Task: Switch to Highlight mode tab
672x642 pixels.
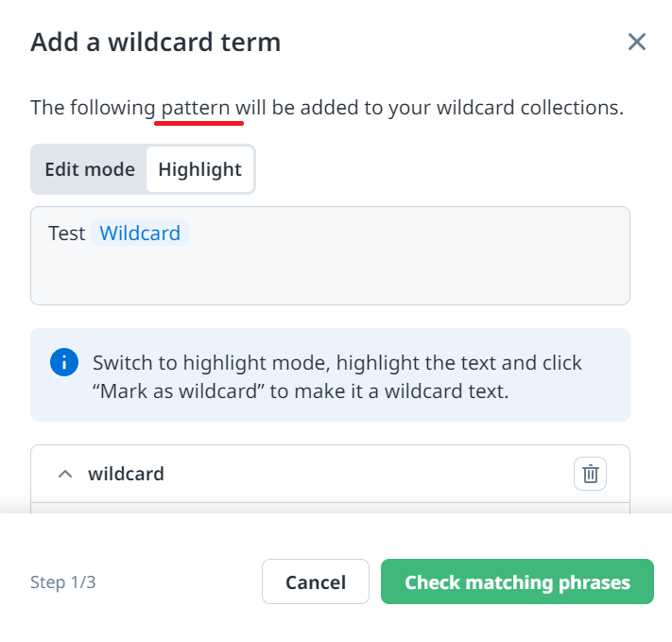Action: pos(199,169)
